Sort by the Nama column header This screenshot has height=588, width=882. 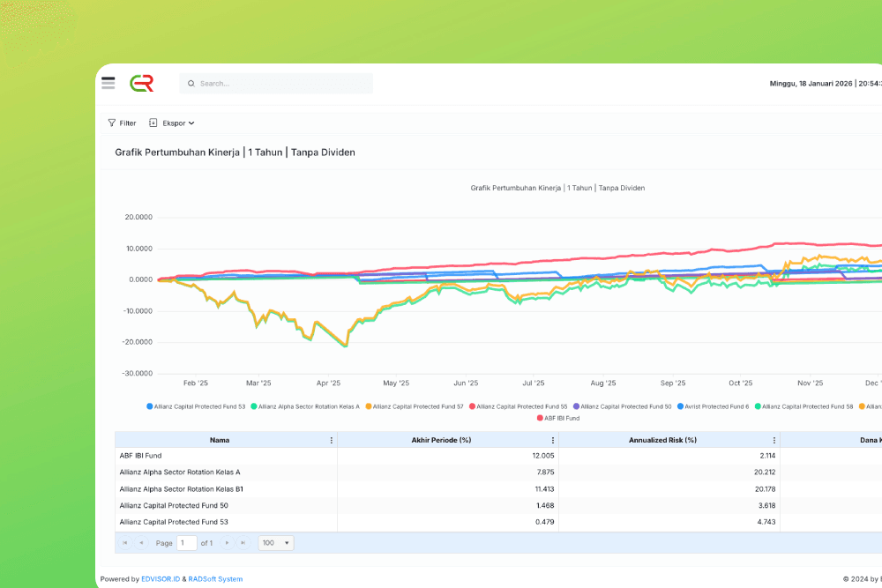(x=220, y=440)
